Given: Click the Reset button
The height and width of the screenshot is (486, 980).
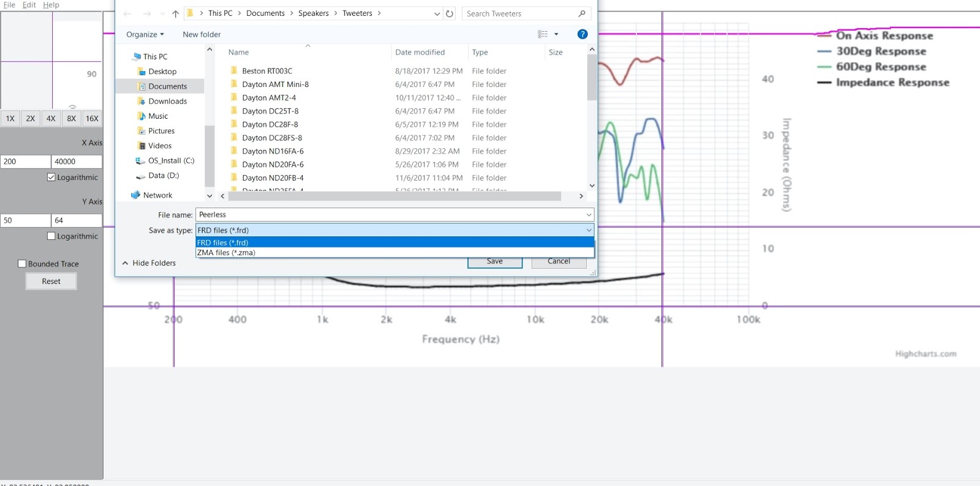Looking at the screenshot, I should 51,282.
